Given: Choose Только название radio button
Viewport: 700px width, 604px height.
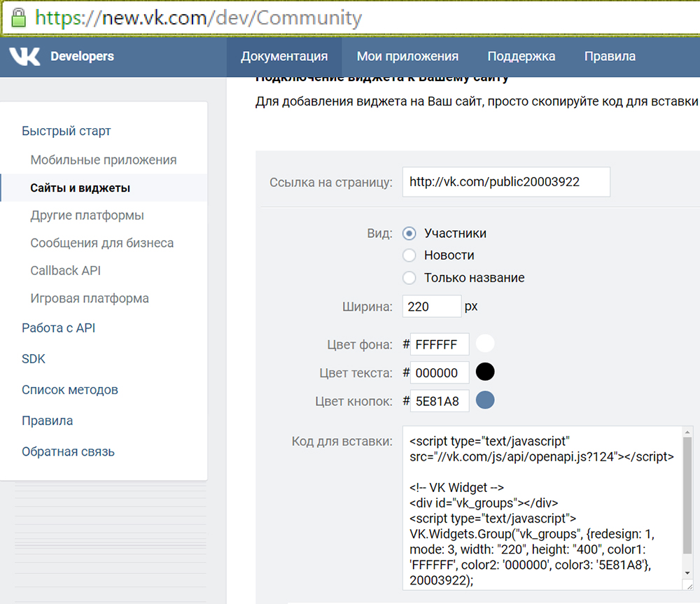Looking at the screenshot, I should (409, 278).
